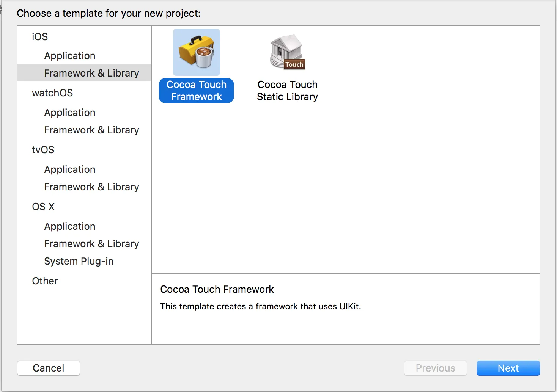
Task: Pick Application under tvOS
Action: 70,169
